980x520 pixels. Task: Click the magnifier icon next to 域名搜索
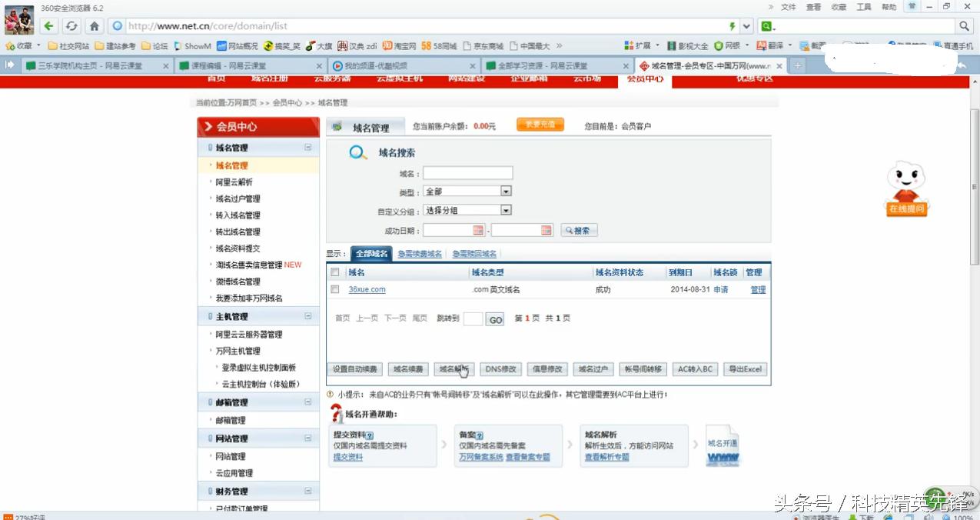pos(357,152)
